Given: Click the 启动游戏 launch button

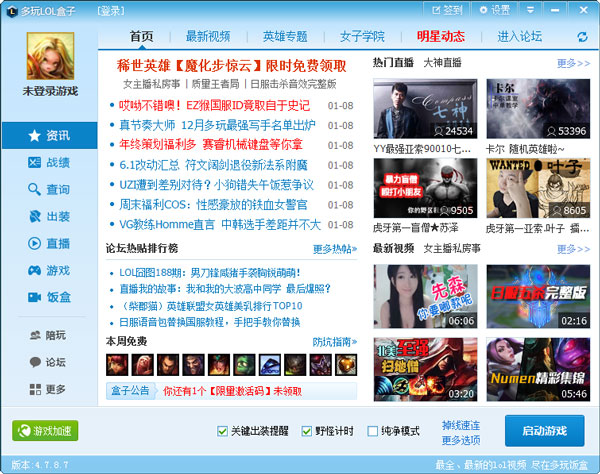Looking at the screenshot, I should coord(545,431).
